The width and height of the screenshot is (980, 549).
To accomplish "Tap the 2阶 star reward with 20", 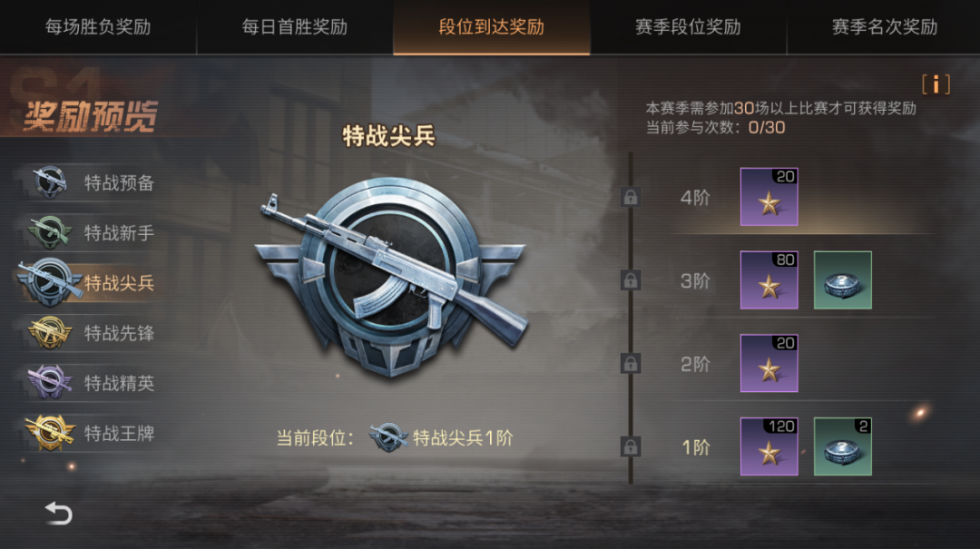I will click(769, 363).
